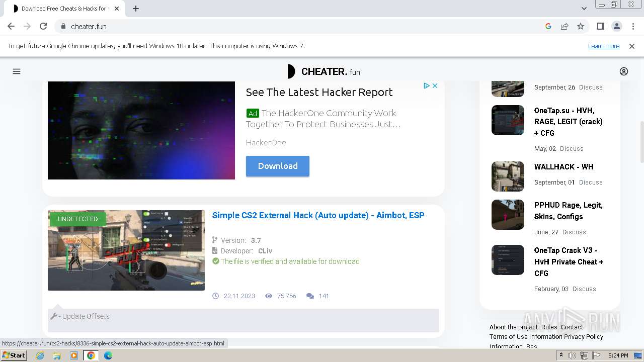Open Windows Media Player from taskbar
The width and height of the screenshot is (644, 362).
(x=74, y=355)
